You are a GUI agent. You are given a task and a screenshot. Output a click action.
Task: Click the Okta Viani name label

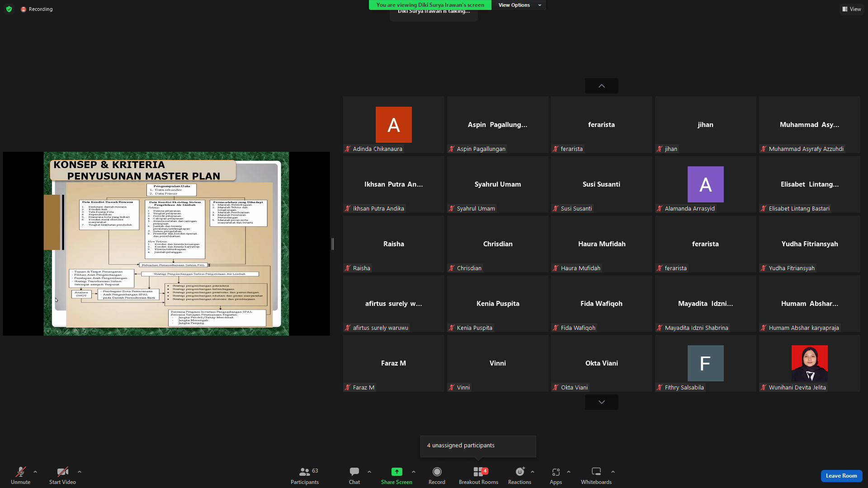[574, 388]
